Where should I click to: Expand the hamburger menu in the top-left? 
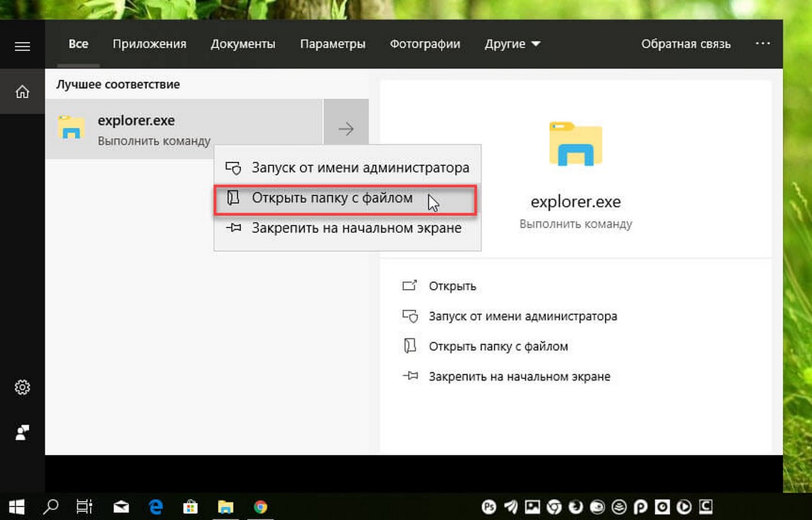tap(22, 46)
